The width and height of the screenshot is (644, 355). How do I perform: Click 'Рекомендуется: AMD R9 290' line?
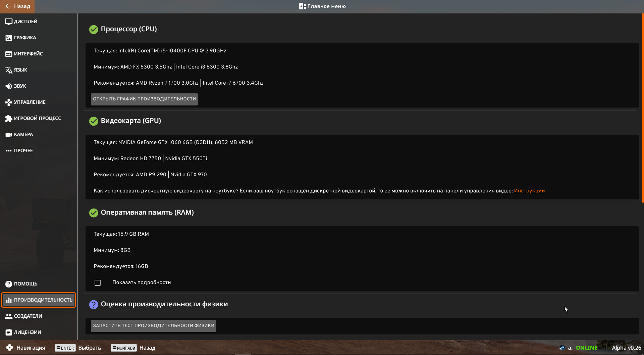click(150, 175)
